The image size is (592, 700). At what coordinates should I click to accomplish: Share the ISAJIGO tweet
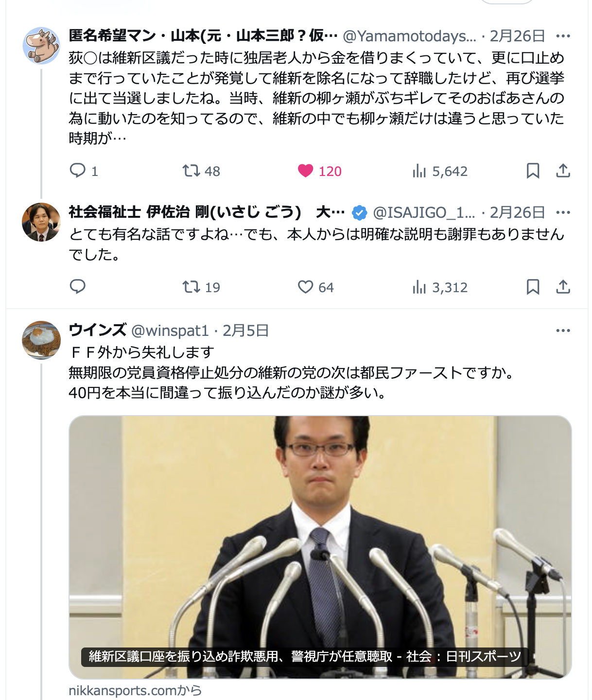[563, 287]
